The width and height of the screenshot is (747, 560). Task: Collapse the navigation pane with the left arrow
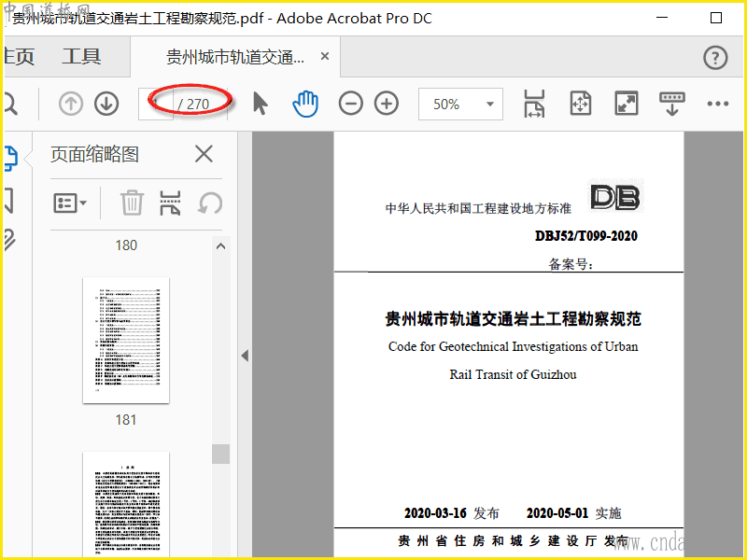245,356
